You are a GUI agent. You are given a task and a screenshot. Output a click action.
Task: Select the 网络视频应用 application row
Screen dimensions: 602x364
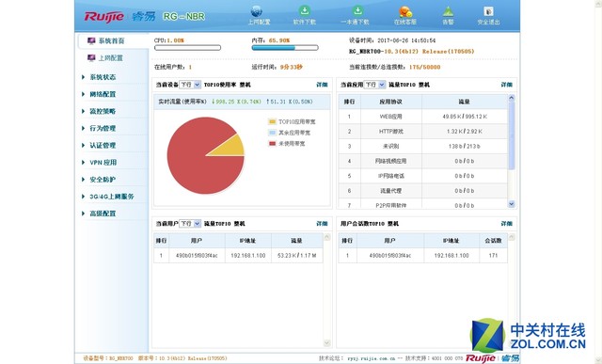(x=422, y=161)
